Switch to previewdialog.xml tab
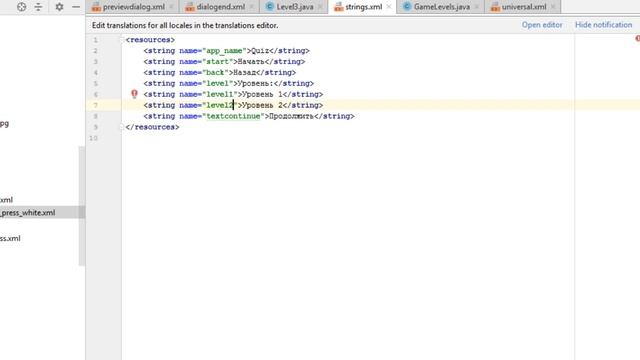640x360 pixels. 134,7
